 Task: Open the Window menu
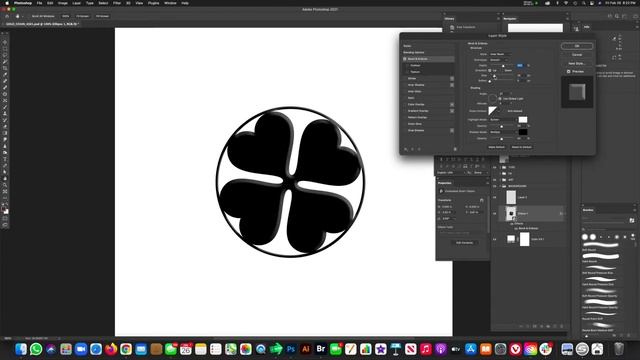(x=170, y=3)
